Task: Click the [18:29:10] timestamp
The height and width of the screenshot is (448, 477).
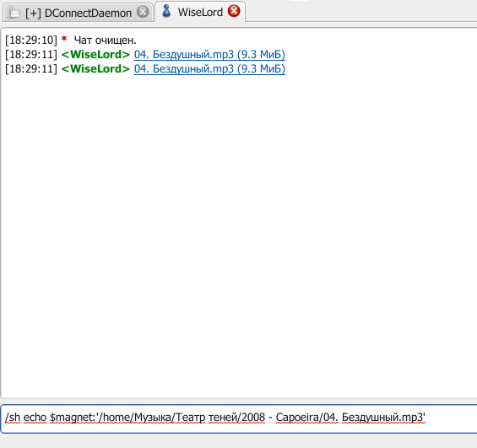Action: pos(31,40)
